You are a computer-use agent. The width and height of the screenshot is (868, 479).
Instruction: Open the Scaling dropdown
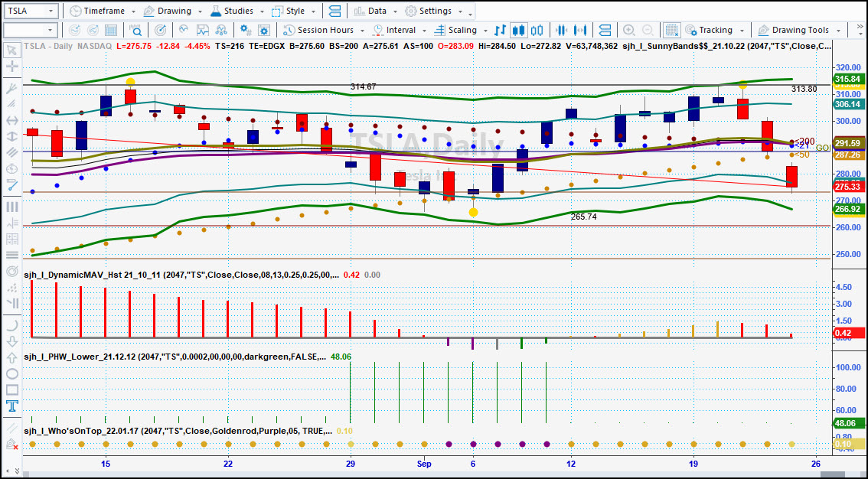(461, 30)
